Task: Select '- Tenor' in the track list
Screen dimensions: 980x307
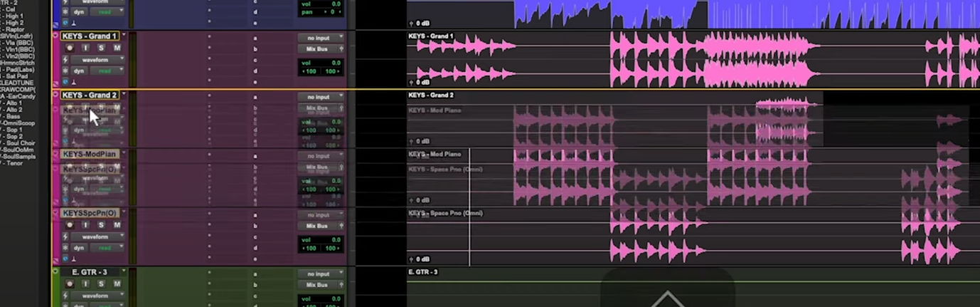Action: tap(13, 164)
